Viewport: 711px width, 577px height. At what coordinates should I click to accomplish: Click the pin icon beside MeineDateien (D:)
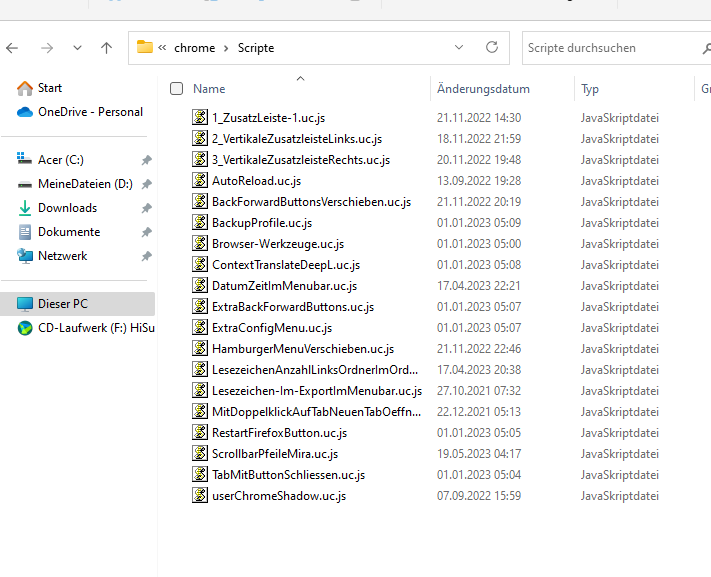(x=146, y=184)
